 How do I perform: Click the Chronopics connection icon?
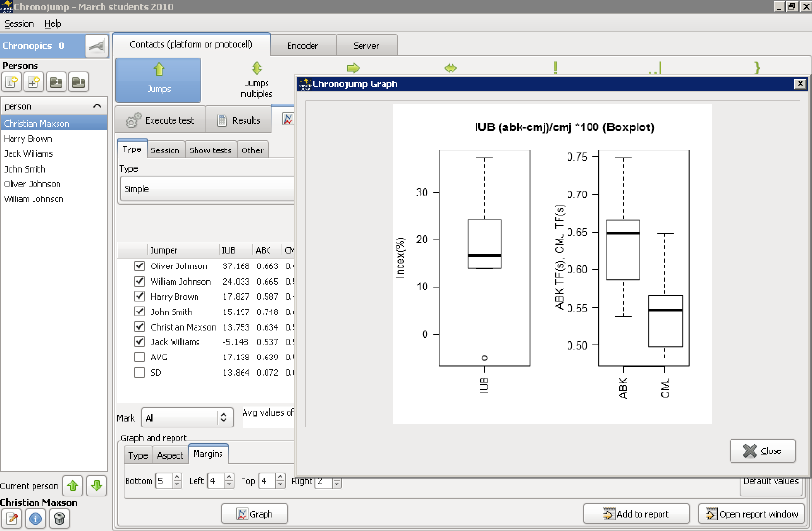coord(97,46)
